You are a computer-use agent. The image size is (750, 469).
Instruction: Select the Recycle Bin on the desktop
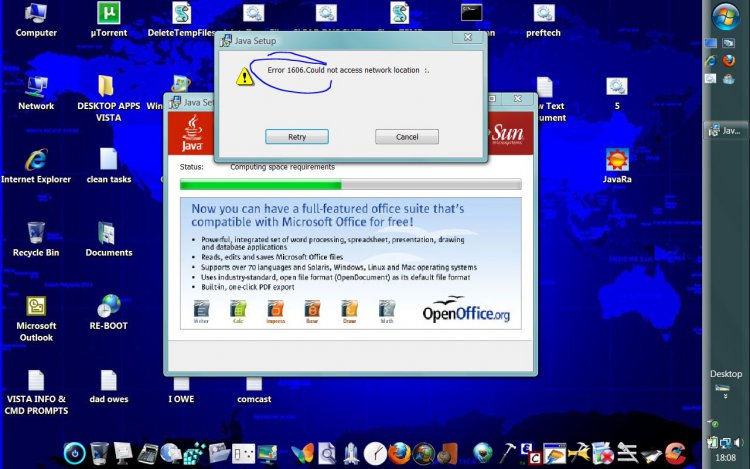tap(36, 240)
